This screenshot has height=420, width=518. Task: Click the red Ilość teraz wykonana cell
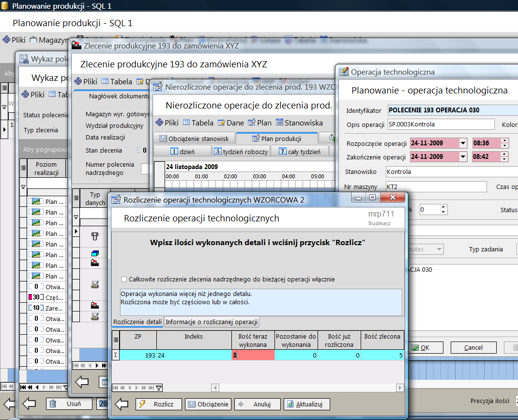coord(253,355)
